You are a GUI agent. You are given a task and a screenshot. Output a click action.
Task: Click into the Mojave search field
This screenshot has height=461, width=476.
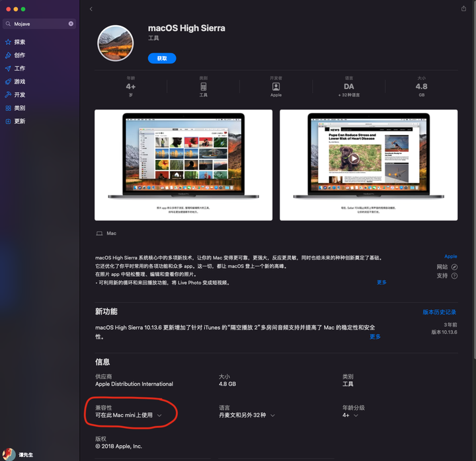click(x=39, y=24)
